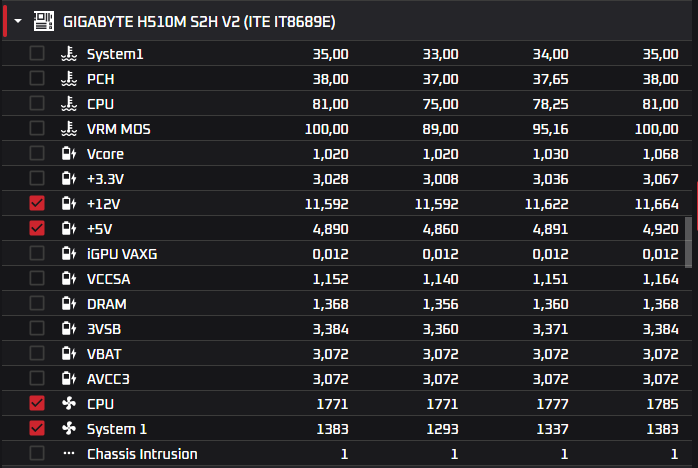Click the fan icon next to CPU 1771

click(69, 403)
